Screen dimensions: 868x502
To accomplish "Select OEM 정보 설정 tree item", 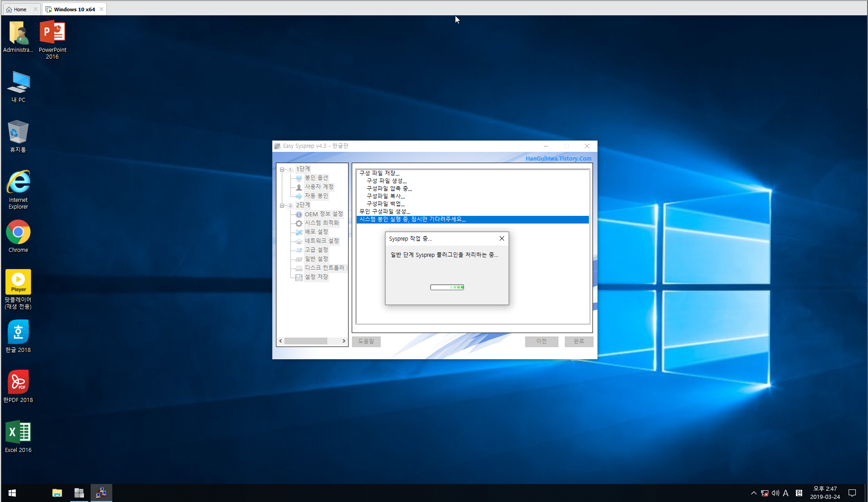I will pyautogui.click(x=324, y=214).
